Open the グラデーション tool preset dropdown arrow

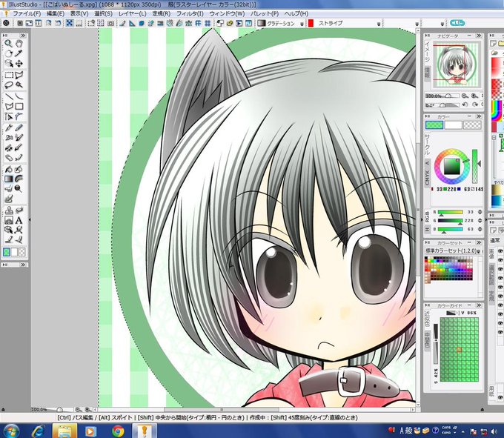pos(302,24)
